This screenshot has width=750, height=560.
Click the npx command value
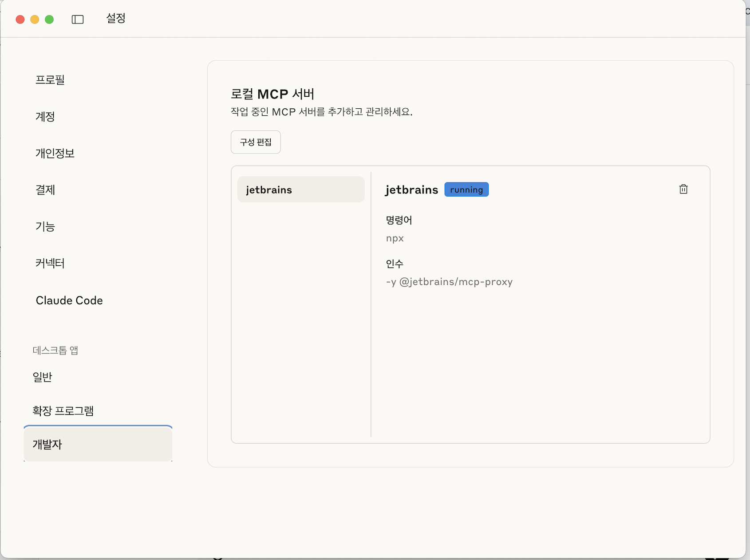coord(395,238)
